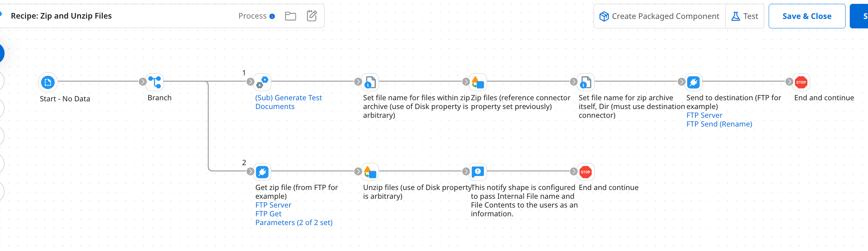Click the Stop shape ending branch 1

[x=801, y=82]
